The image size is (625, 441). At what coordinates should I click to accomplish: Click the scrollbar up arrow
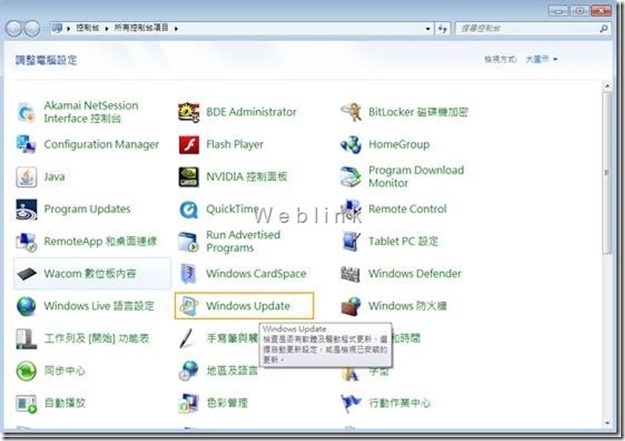(607, 86)
